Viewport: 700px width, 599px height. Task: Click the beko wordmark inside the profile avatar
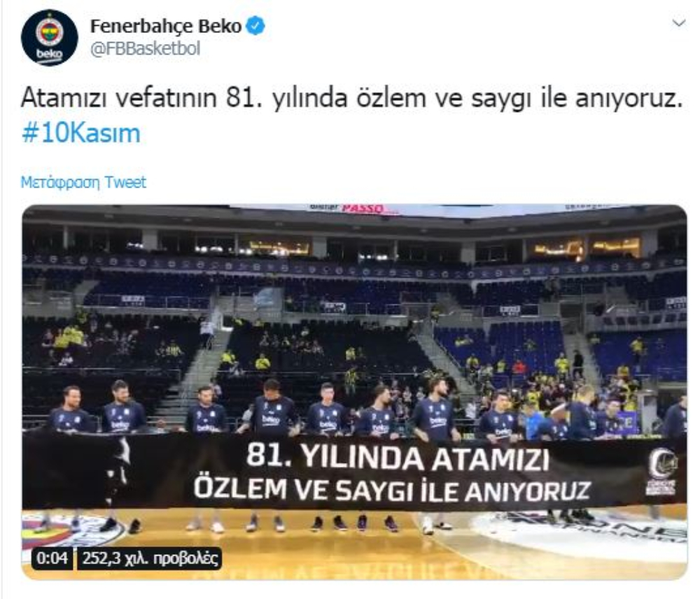click(49, 55)
